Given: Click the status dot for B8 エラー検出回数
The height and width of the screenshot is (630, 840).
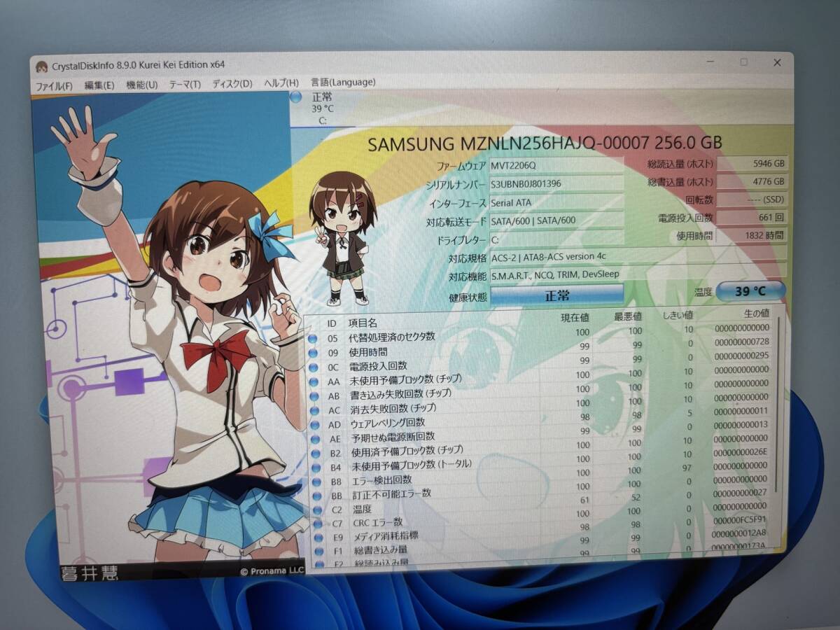Looking at the screenshot, I should [x=316, y=482].
